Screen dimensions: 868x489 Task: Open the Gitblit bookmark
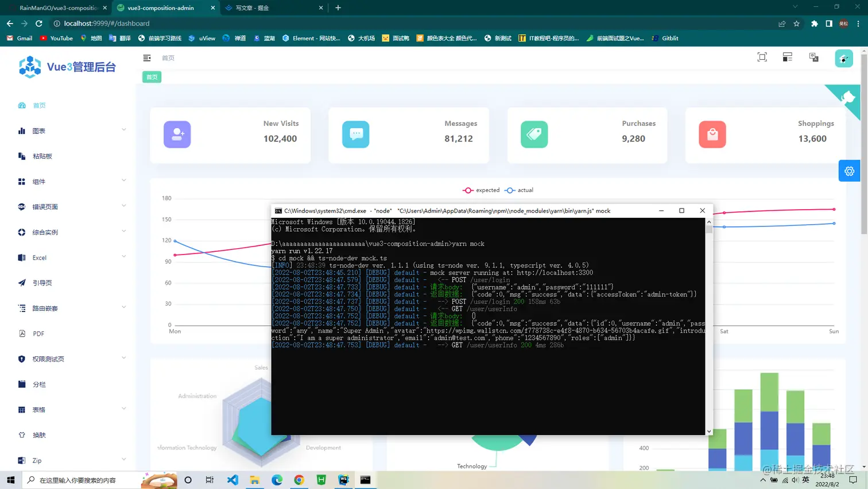point(665,38)
